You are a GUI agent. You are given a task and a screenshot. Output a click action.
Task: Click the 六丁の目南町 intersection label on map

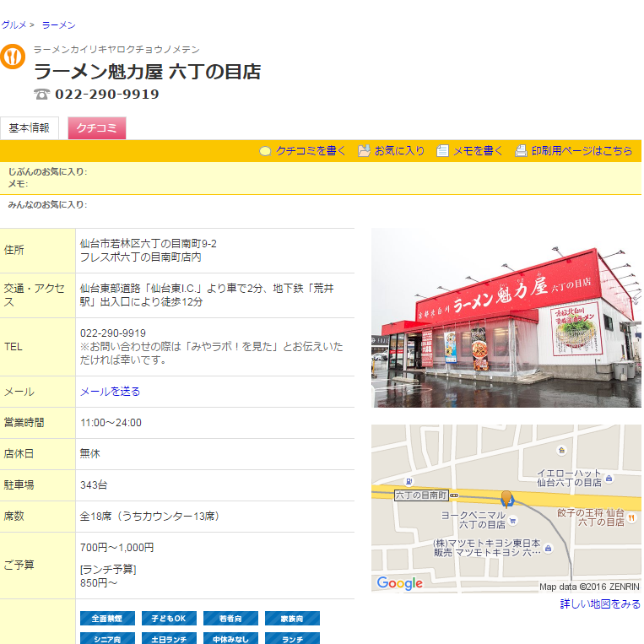tap(420, 495)
